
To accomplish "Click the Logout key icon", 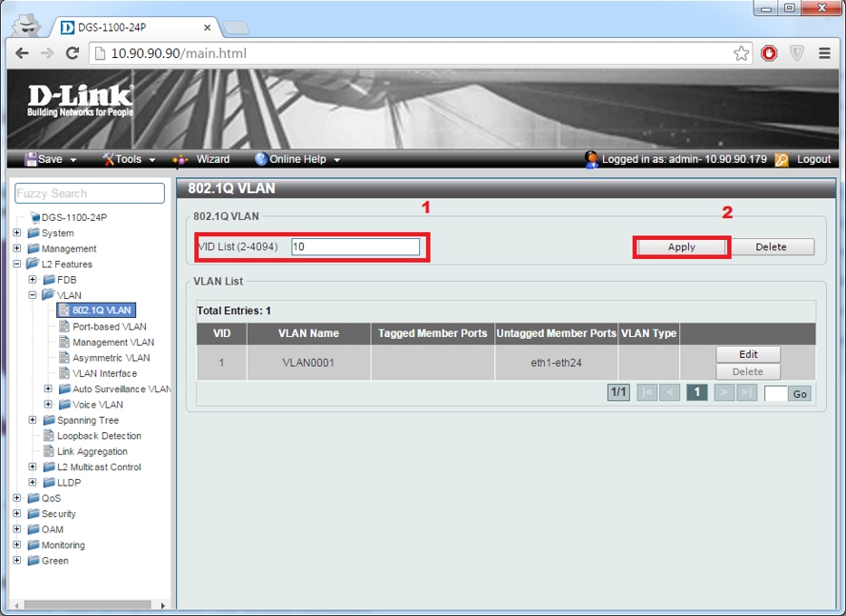I will (782, 160).
